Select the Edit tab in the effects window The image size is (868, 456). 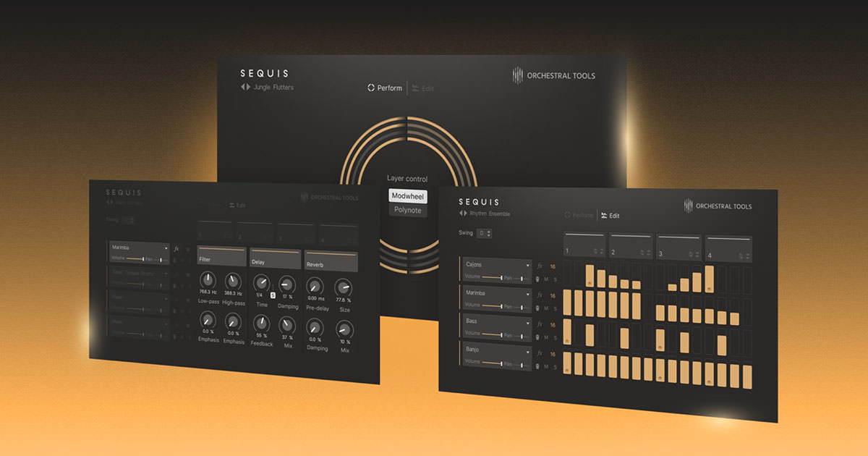pos(237,206)
